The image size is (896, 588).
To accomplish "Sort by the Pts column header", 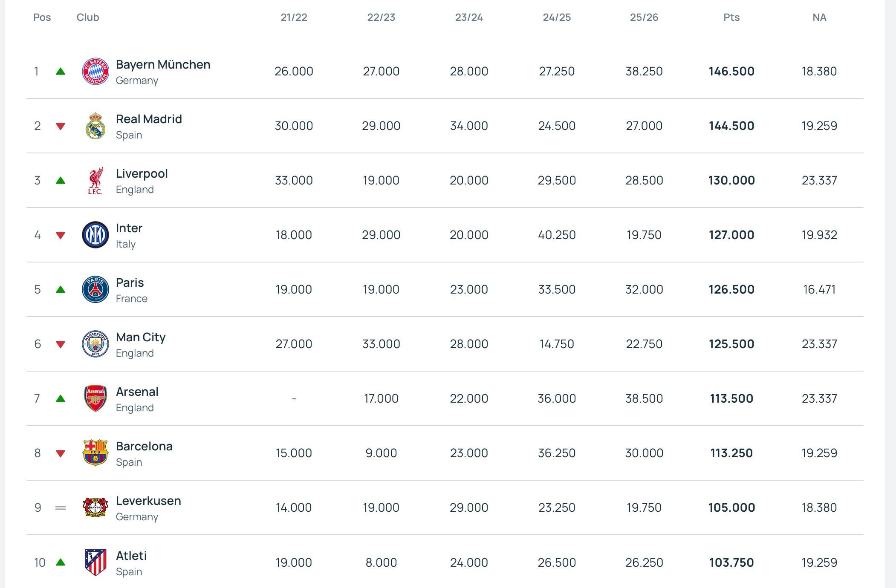I will click(x=731, y=17).
